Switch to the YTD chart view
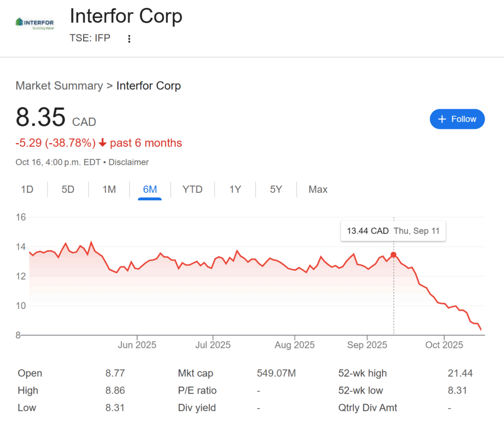The image size is (504, 428). [x=192, y=189]
